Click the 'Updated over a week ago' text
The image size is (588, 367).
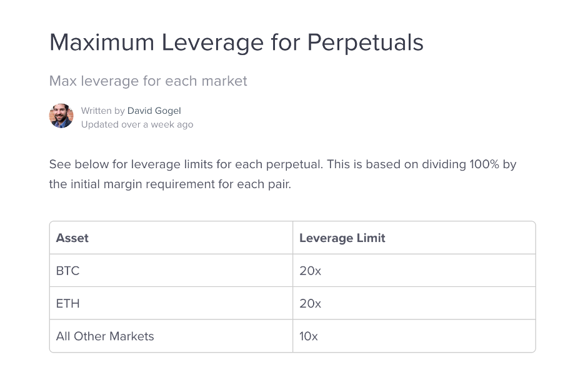click(x=137, y=124)
